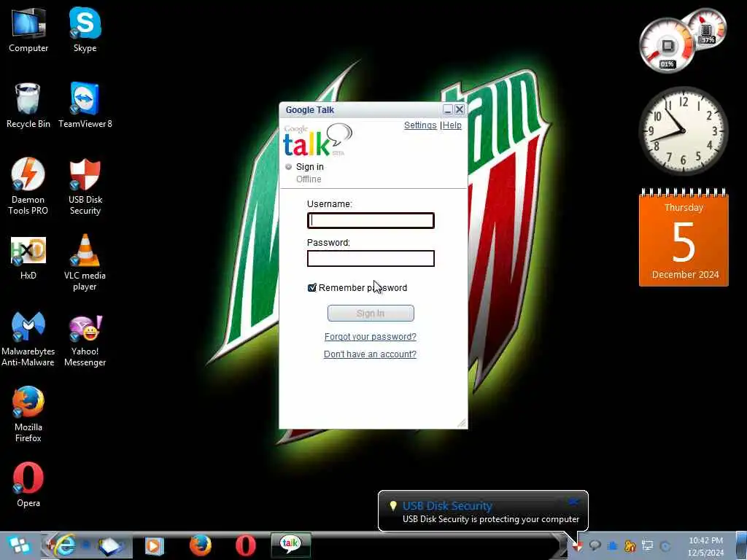Close the Google Talk window

coord(460,110)
